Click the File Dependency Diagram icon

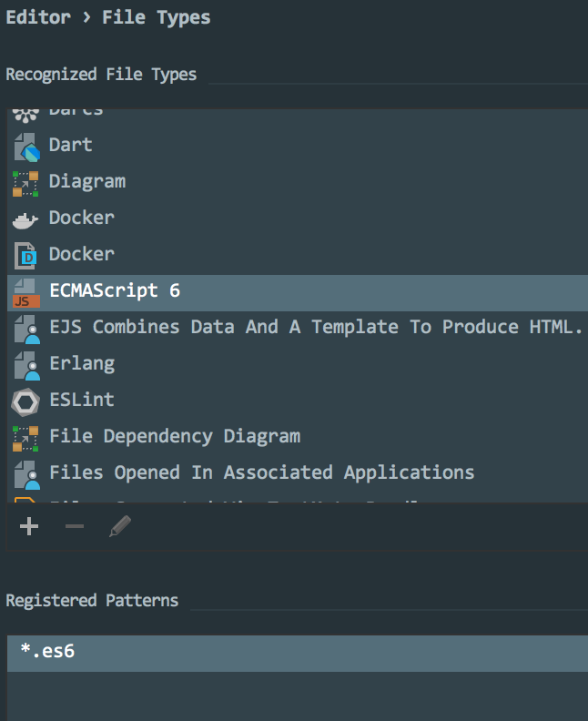(25, 437)
